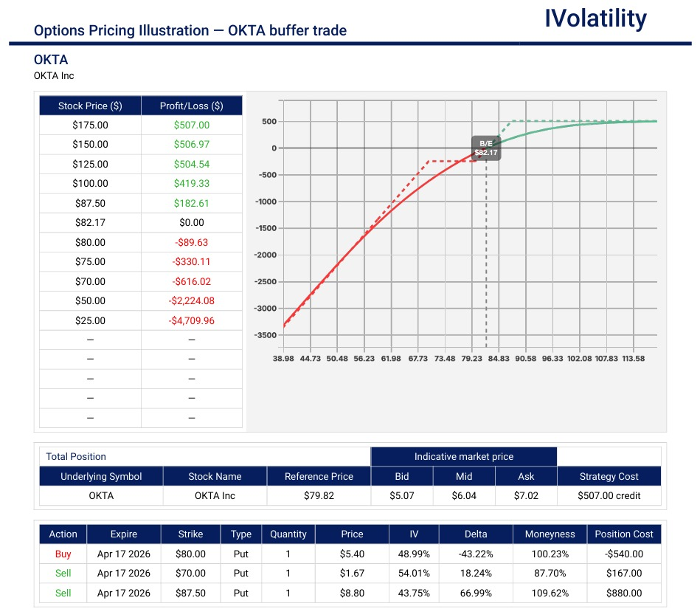Click Sell action for the $70.00 strike put

click(63, 573)
